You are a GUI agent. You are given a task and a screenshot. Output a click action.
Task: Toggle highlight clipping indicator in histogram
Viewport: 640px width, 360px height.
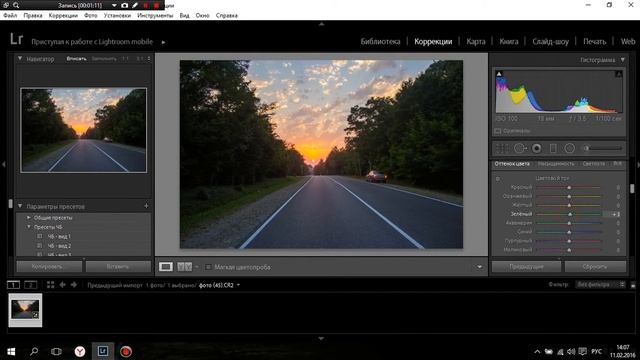point(619,74)
